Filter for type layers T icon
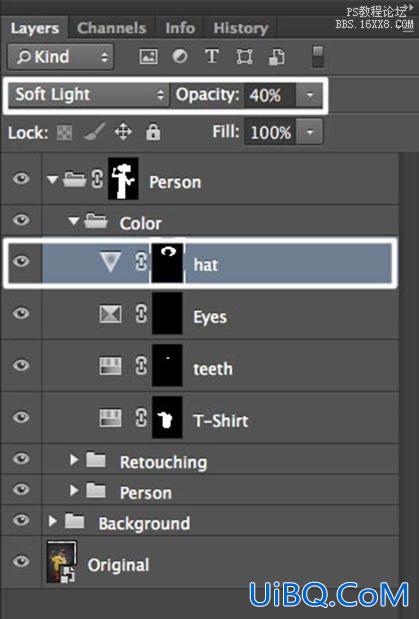 click(212, 56)
